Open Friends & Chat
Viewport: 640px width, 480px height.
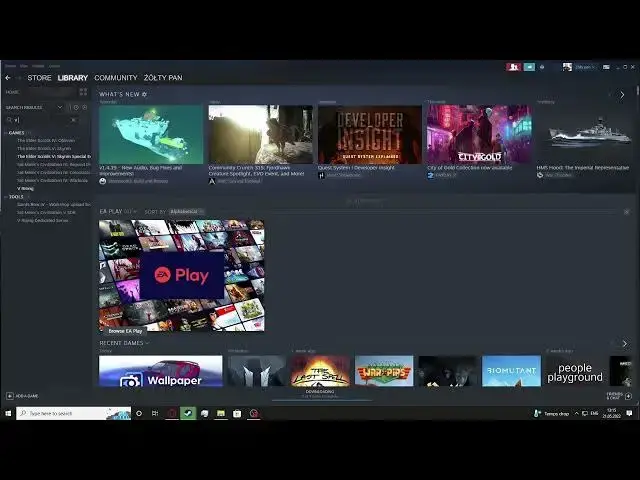(x=619, y=396)
